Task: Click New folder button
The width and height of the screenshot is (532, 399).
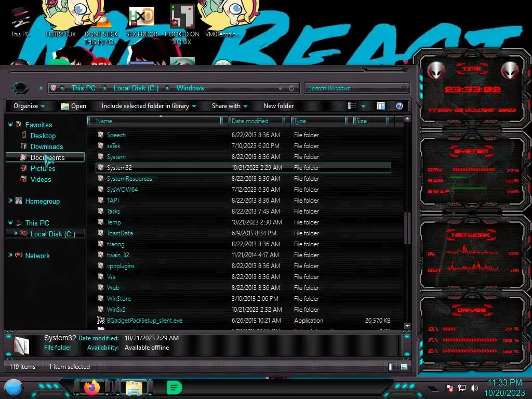Action: (x=278, y=106)
